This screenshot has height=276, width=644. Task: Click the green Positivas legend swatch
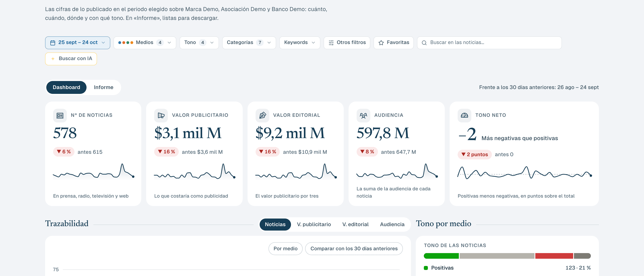pos(426,268)
